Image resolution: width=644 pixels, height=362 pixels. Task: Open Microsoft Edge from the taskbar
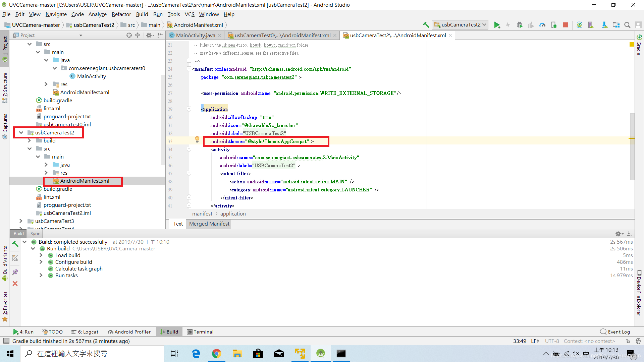tap(196, 354)
